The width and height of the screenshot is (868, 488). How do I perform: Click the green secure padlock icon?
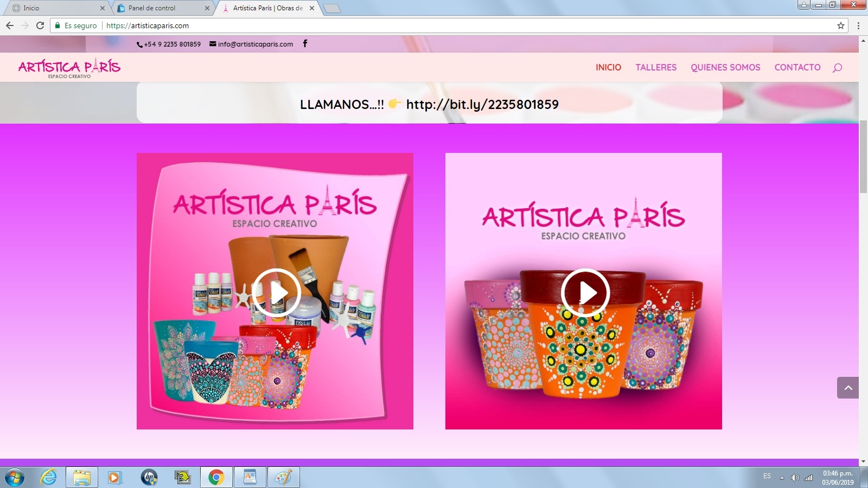click(x=58, y=25)
